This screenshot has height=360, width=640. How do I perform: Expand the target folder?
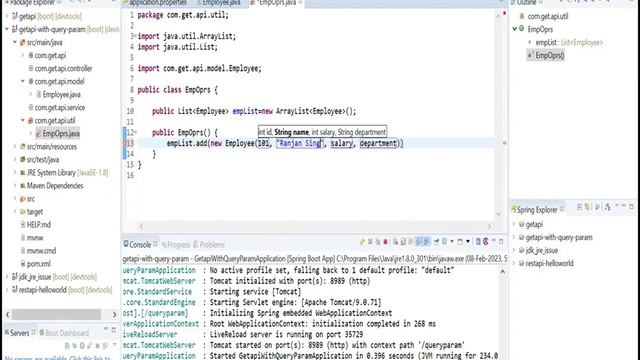click(15, 212)
